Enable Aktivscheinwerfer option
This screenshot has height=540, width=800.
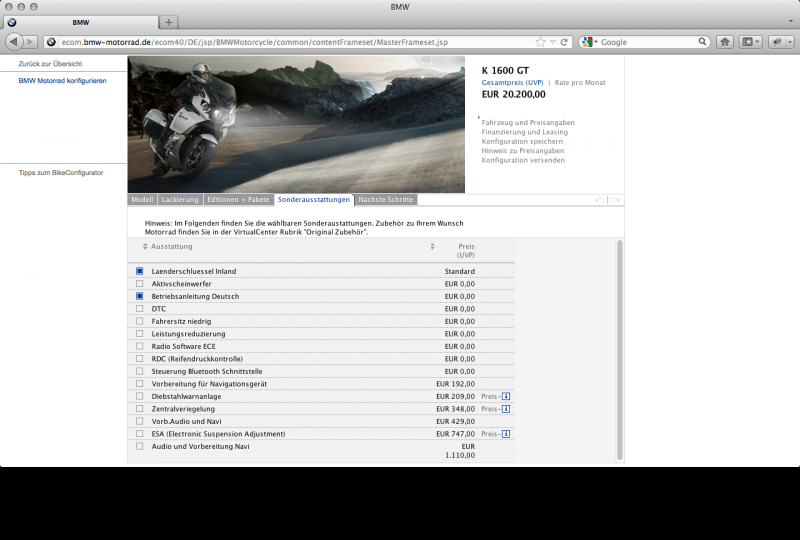click(x=140, y=284)
